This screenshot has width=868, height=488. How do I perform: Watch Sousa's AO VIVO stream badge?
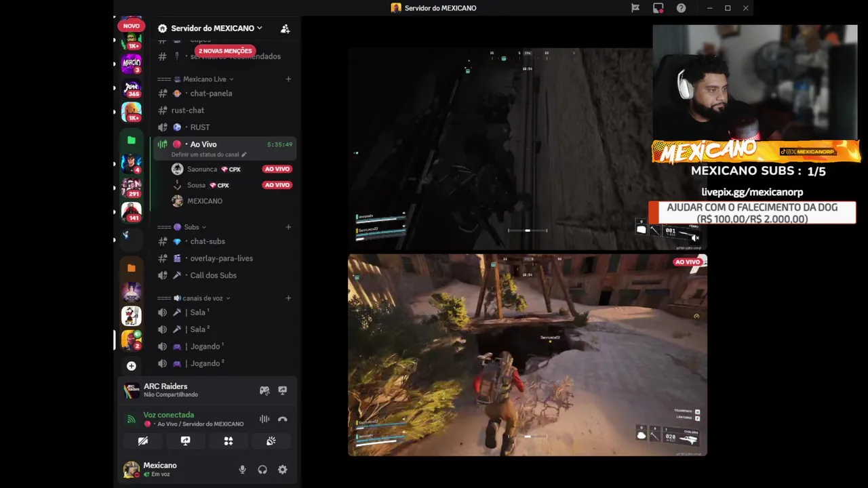tap(277, 185)
